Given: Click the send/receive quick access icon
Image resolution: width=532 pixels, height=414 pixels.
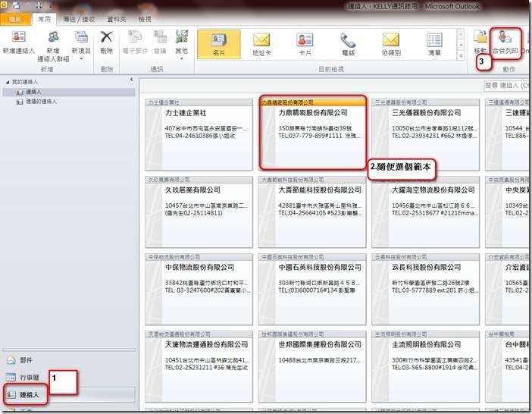Looking at the screenshot, I should [16, 6].
